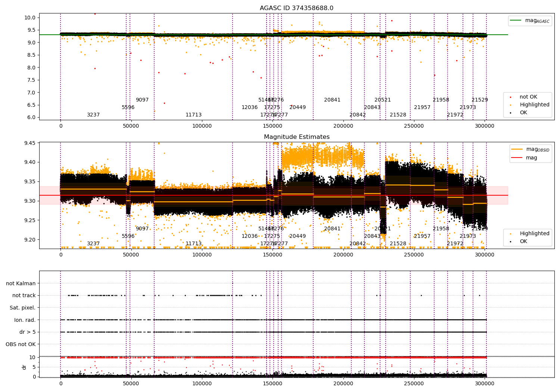Click obsid label 21529 in top plot
This screenshot has width=560, height=392.
(x=480, y=100)
